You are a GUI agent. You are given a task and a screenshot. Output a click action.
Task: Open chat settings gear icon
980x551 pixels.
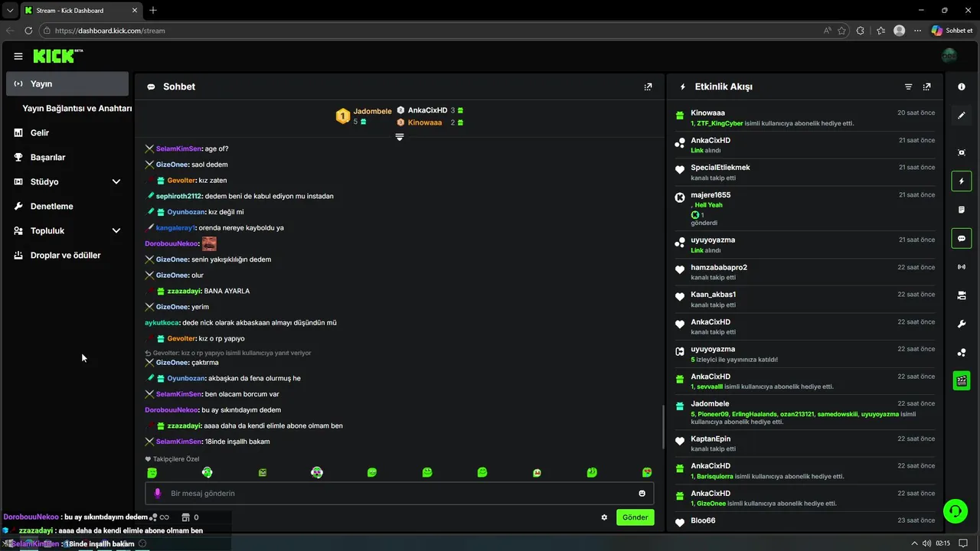604,517
